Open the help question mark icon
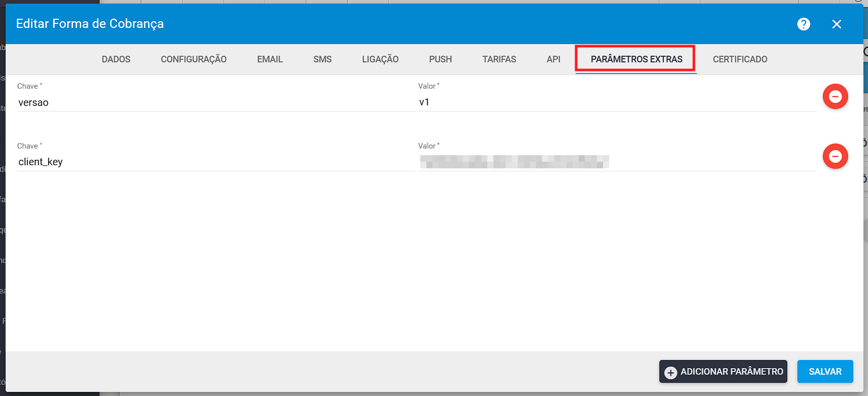 (804, 24)
